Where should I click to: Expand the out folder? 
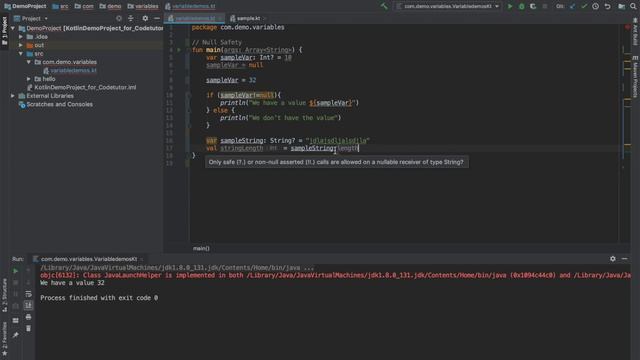point(21,45)
